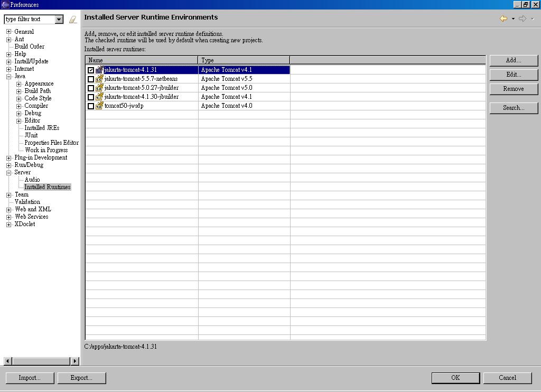Expand the Editor node under Java

pos(18,121)
